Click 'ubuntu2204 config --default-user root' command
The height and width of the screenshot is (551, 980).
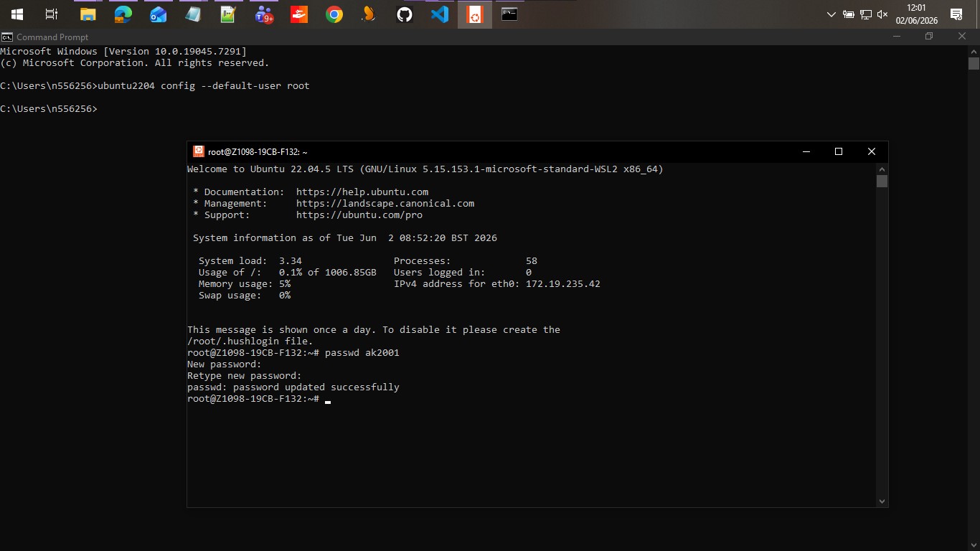click(x=204, y=86)
